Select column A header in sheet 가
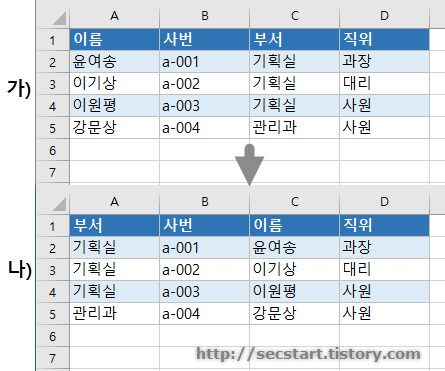445x371 pixels. click(x=114, y=16)
